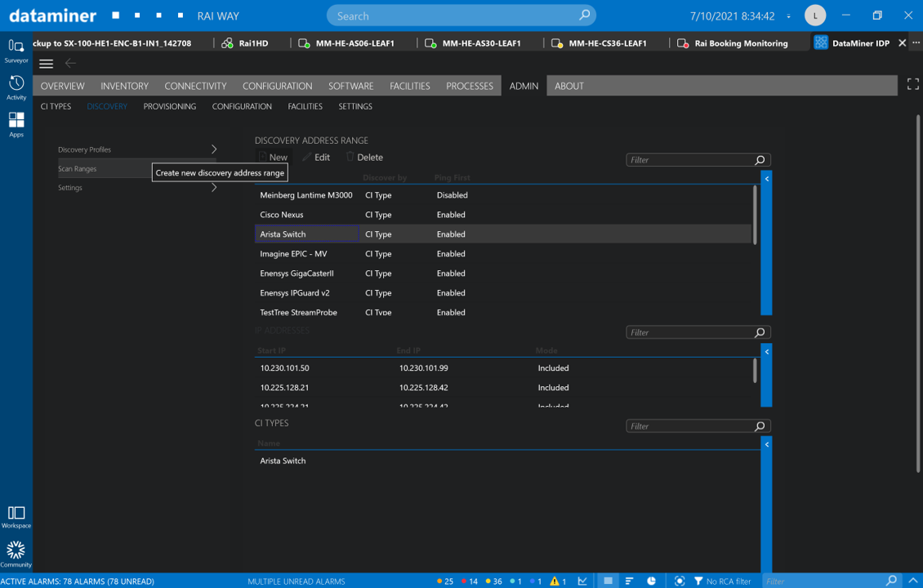The image size is (923, 588).
Task: Select the IP range starting 10.230.101.50
Action: (x=503, y=367)
